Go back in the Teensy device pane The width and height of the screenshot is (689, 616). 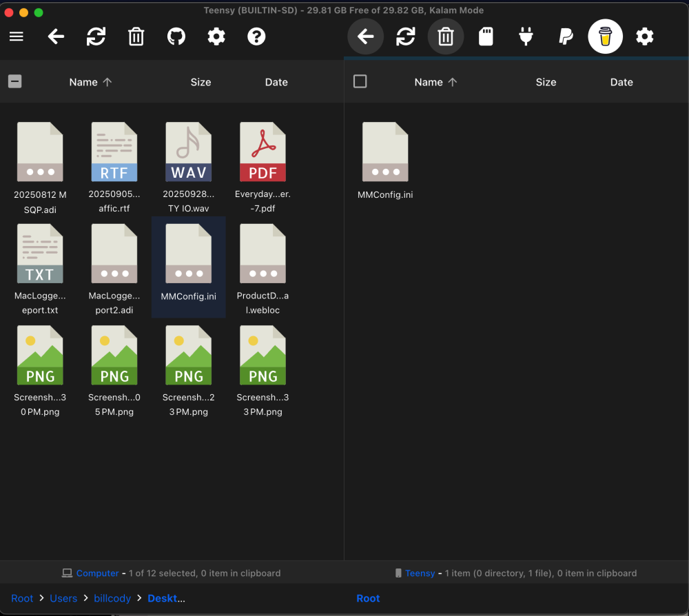(x=366, y=37)
